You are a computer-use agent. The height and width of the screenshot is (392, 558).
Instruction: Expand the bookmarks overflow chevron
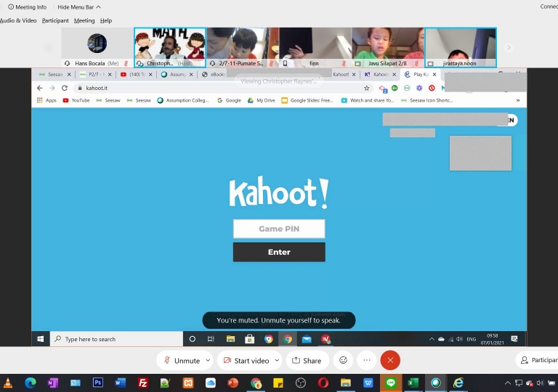[518, 100]
